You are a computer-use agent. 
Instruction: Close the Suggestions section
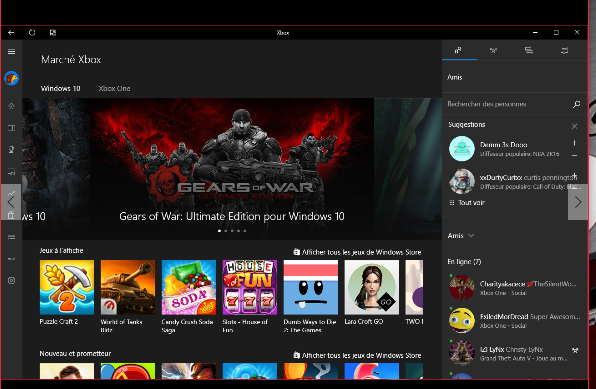pos(574,126)
